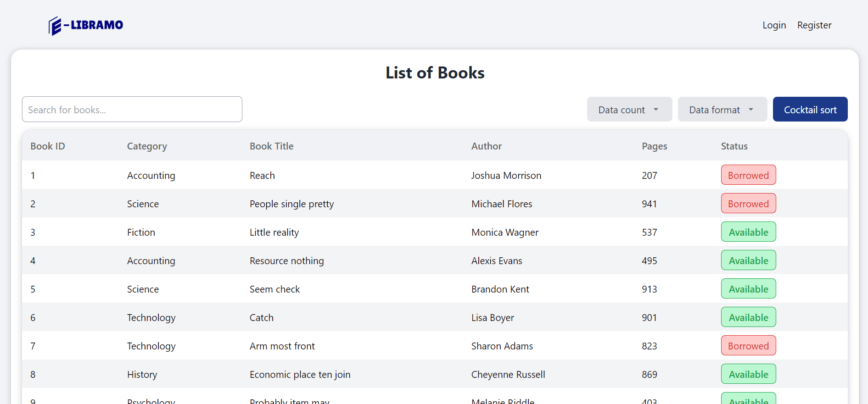Click Borrowed status for People single pretty

point(748,204)
